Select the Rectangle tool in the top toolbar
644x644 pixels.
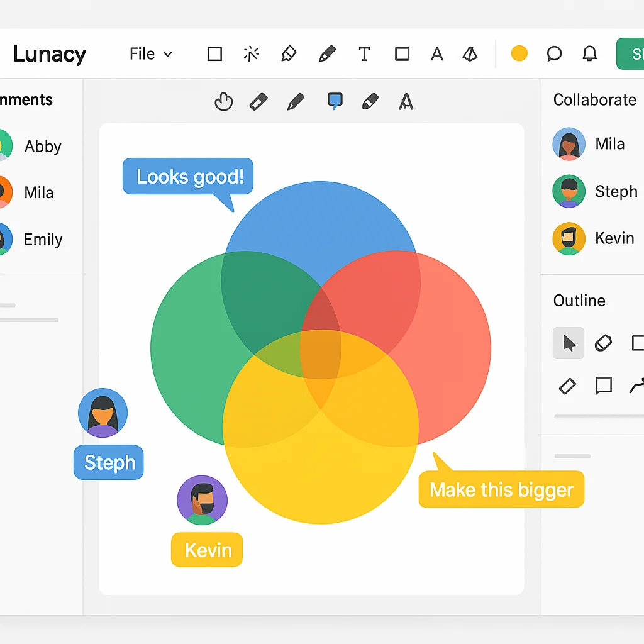(214, 54)
